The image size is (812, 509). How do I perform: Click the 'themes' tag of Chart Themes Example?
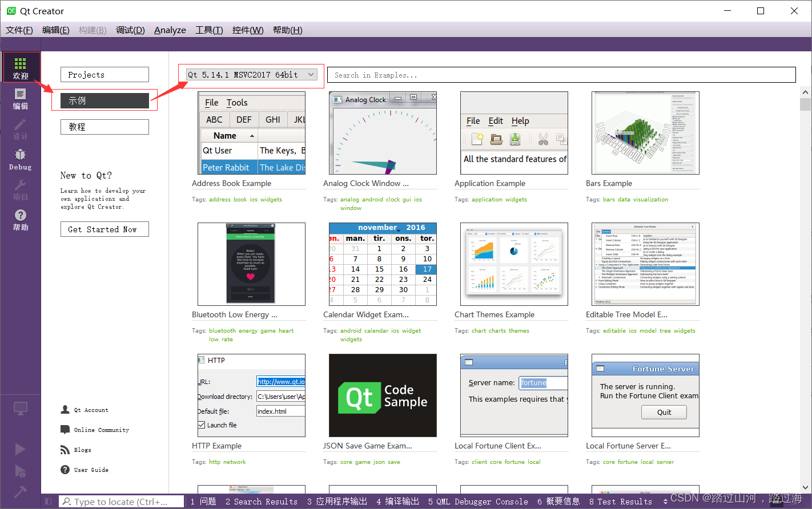(519, 331)
